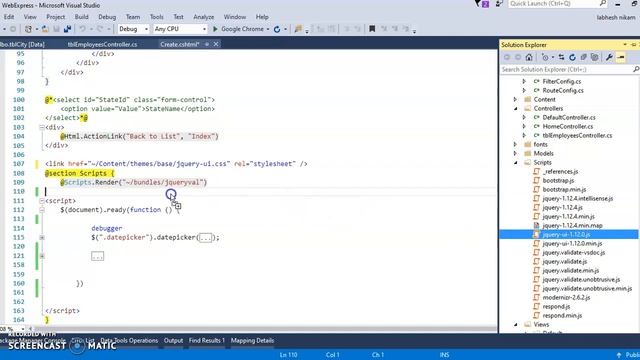Expand the collapsed region on line 115

(42, 238)
